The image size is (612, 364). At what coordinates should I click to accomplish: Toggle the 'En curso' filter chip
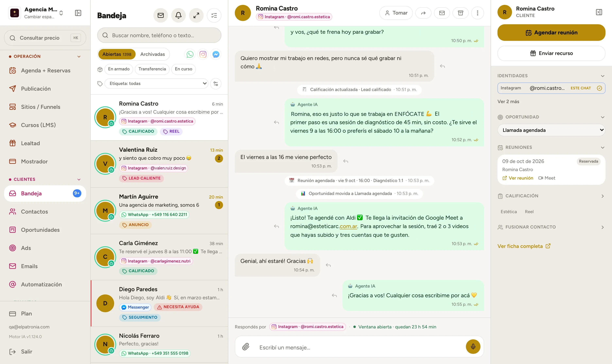click(x=183, y=69)
